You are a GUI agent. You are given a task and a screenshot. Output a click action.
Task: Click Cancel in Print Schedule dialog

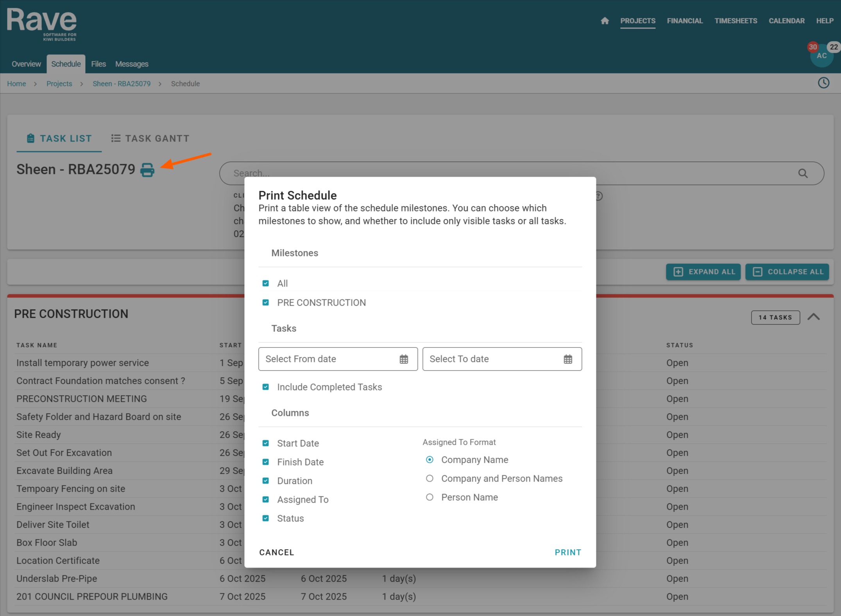[x=276, y=552]
